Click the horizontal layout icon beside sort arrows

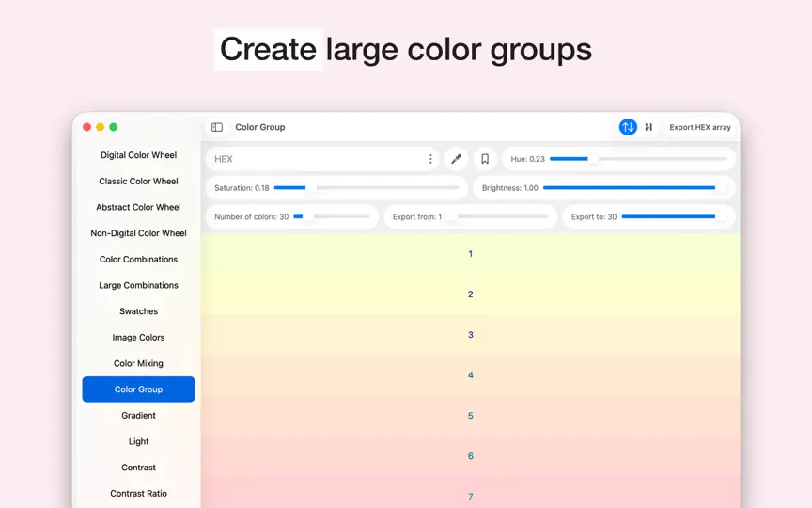[x=648, y=127]
